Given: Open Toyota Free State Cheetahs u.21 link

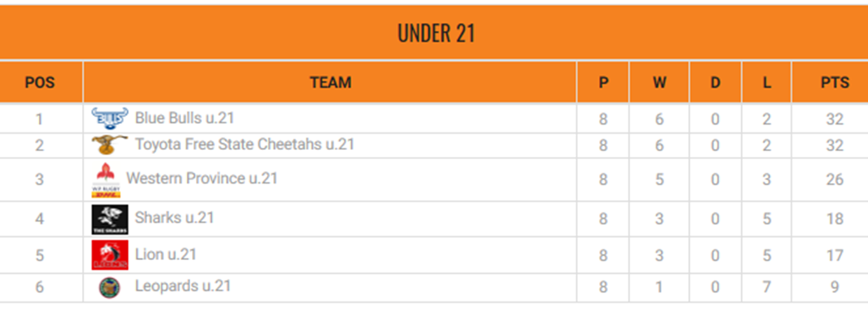Looking at the screenshot, I should 245,145.
